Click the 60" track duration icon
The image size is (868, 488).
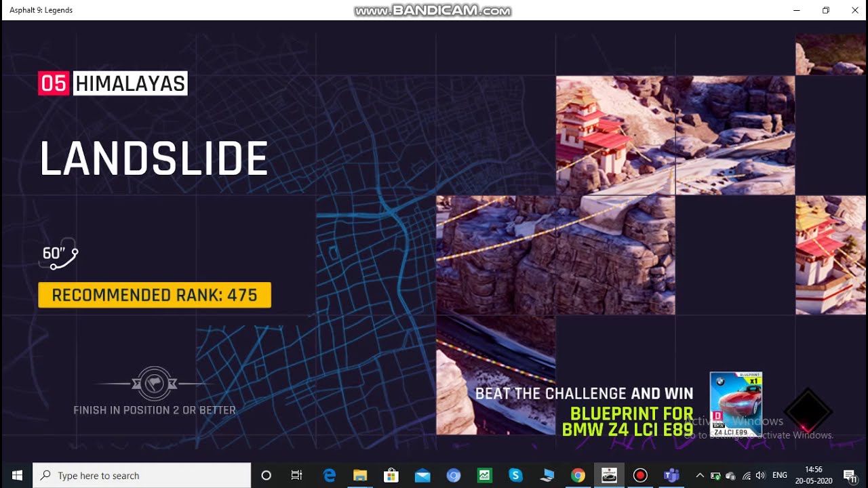[60, 254]
